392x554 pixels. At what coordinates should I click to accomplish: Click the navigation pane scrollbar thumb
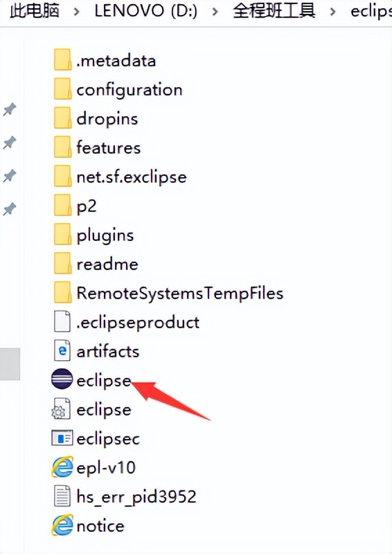10,364
